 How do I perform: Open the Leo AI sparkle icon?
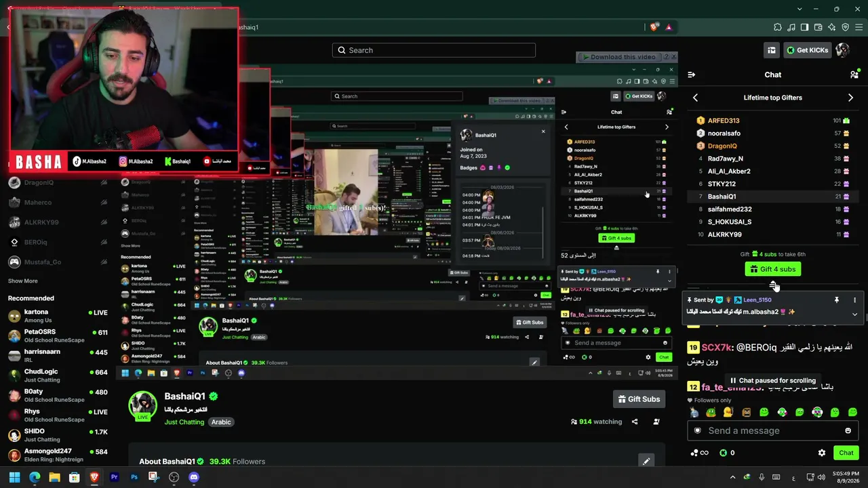point(831,27)
